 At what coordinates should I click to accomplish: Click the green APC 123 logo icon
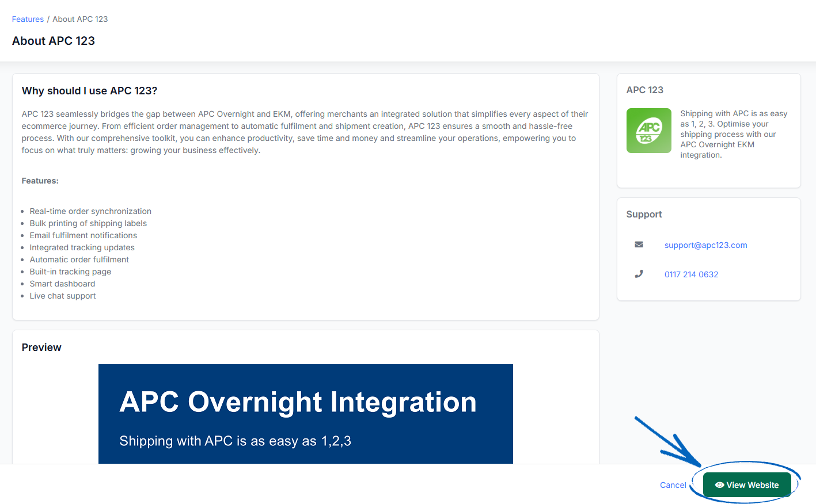point(648,131)
